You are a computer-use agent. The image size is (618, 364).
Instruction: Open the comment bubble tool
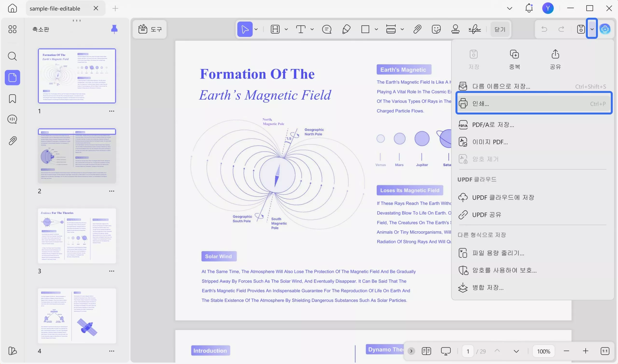click(327, 29)
